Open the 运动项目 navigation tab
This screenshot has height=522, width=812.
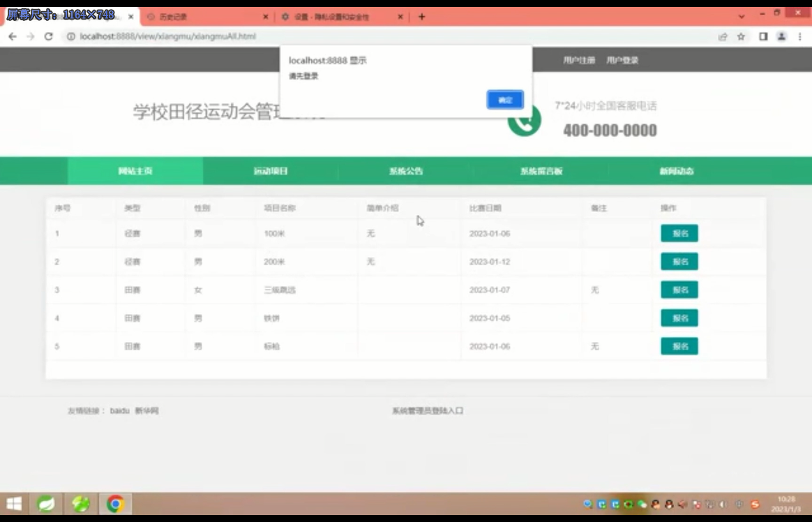click(x=269, y=170)
